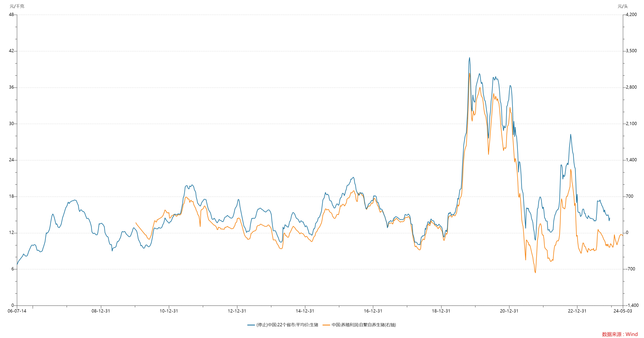The height and width of the screenshot is (338, 644).
Task: Click the 24-05-03 end date label
Action: pyautogui.click(x=623, y=311)
